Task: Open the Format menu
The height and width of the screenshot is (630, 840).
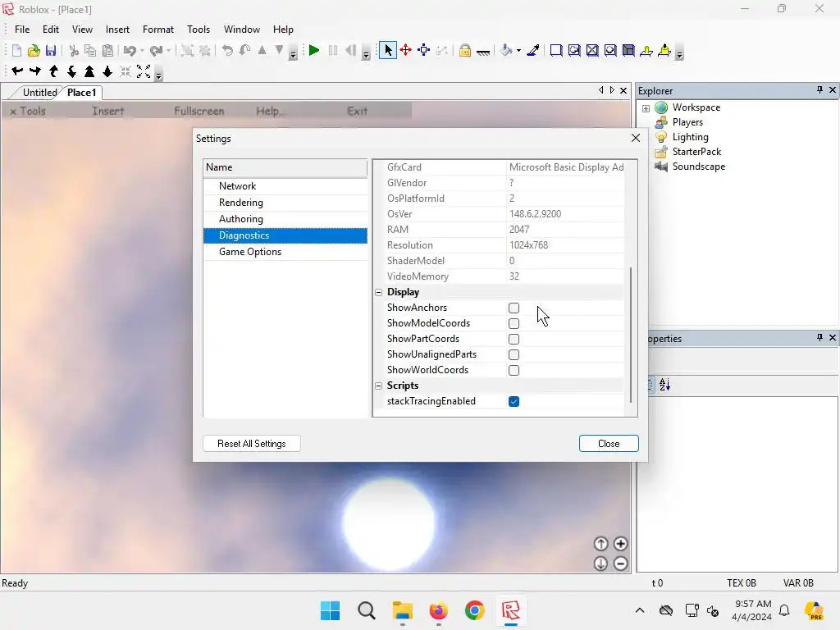Action: click(158, 30)
